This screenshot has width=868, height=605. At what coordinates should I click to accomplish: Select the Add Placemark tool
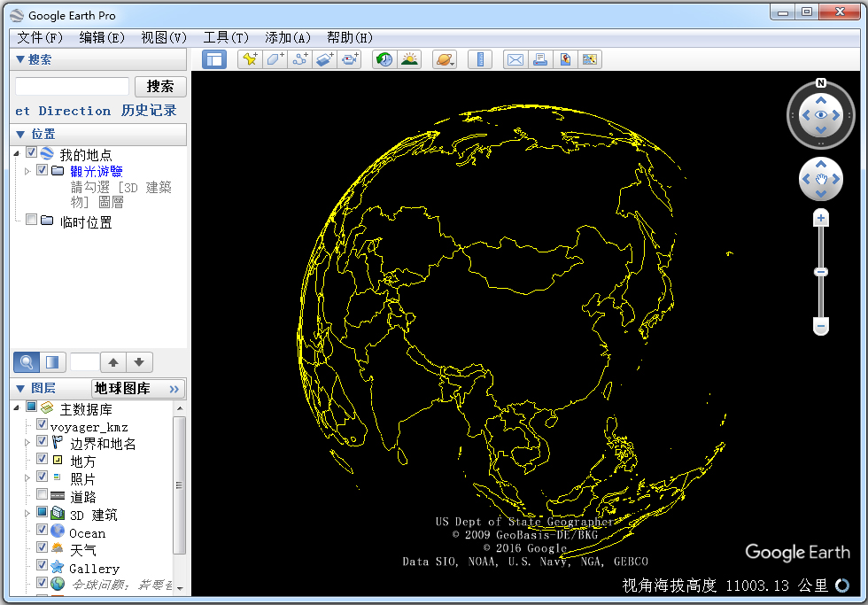click(x=248, y=59)
